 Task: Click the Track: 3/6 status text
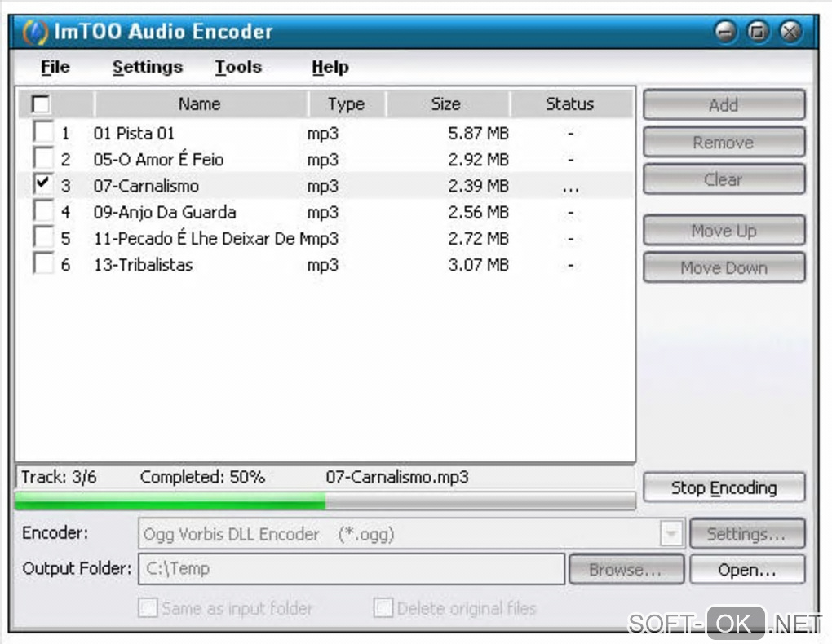(59, 477)
